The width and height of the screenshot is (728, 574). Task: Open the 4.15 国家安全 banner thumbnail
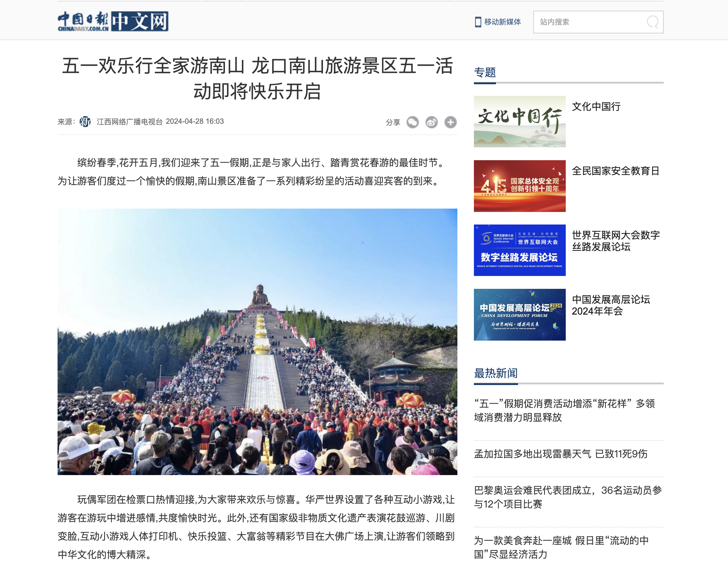tap(520, 186)
